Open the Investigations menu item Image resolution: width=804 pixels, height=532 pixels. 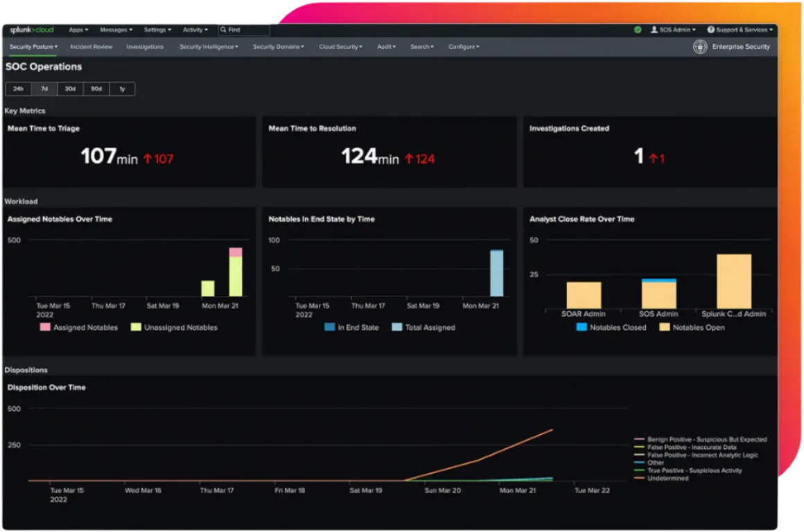pos(144,46)
